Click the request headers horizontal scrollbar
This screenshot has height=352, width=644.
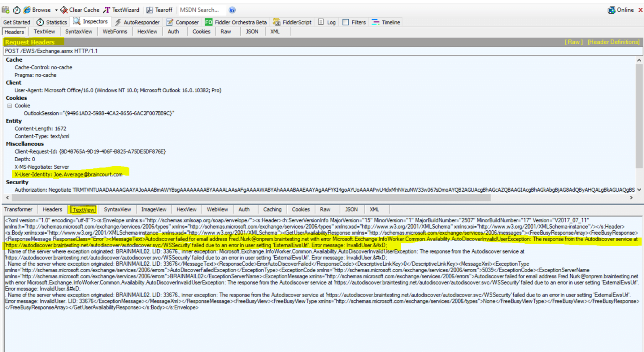[252, 197]
